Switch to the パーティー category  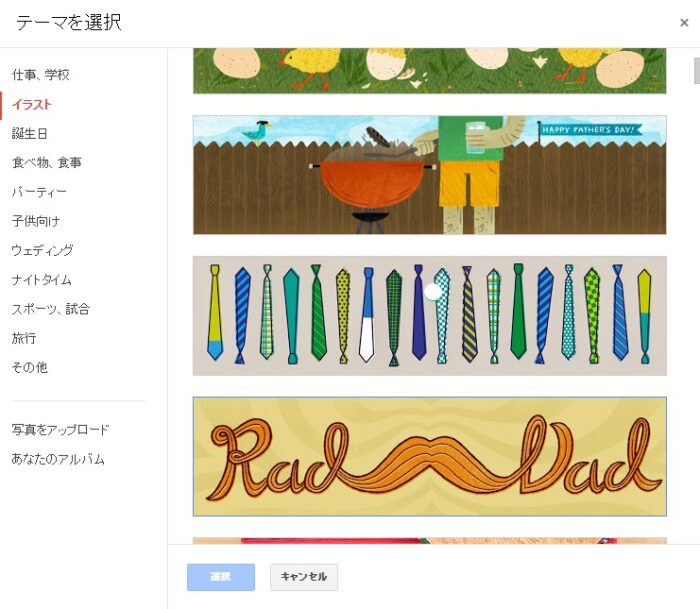coord(39,192)
